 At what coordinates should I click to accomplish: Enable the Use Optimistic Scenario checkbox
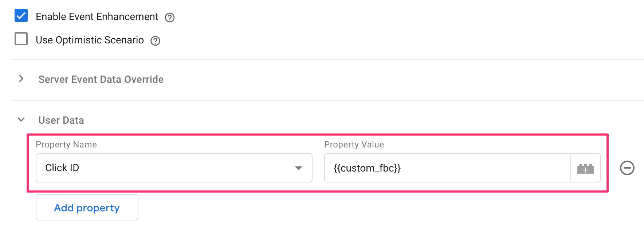point(21,39)
